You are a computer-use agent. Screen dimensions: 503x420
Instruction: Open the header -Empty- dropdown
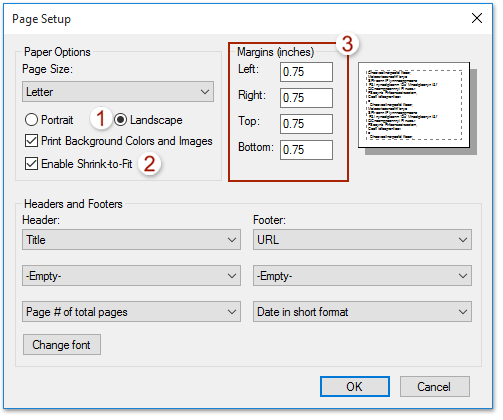pos(132,277)
